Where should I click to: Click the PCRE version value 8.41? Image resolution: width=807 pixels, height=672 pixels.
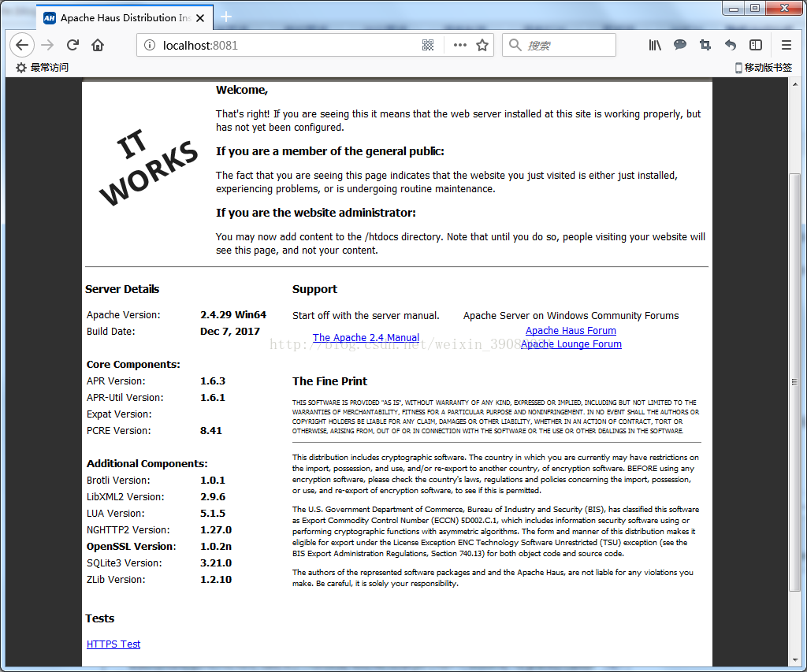pyautogui.click(x=211, y=431)
